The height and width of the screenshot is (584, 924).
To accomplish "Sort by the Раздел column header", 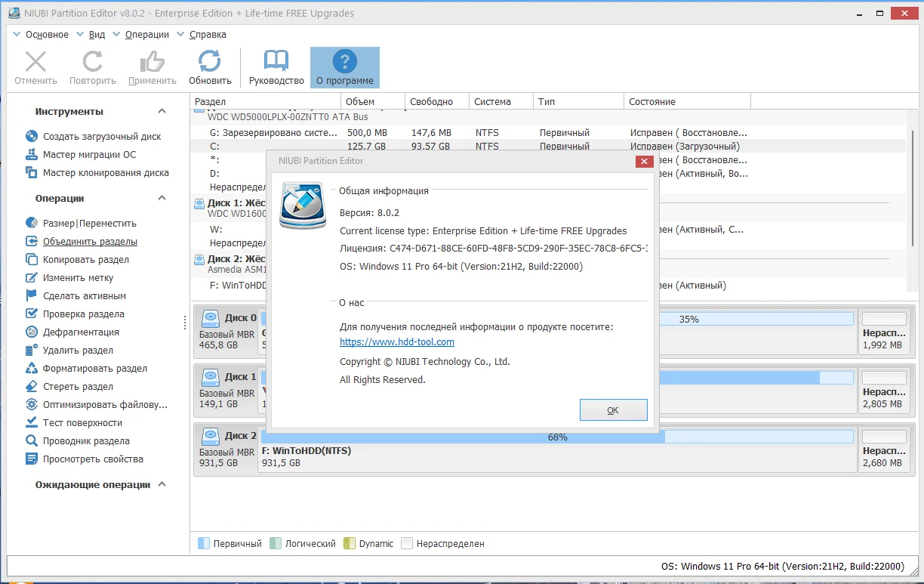I will (x=265, y=101).
